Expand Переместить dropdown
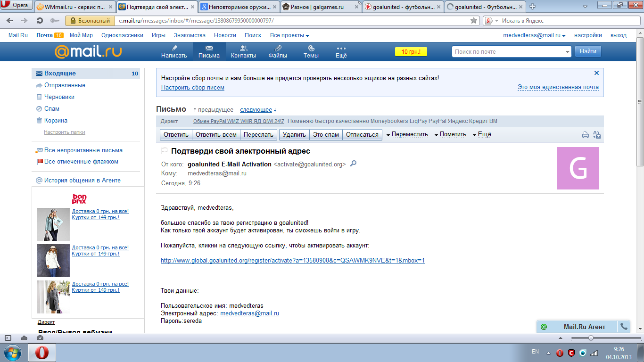The width and height of the screenshot is (644, 362). click(x=407, y=134)
